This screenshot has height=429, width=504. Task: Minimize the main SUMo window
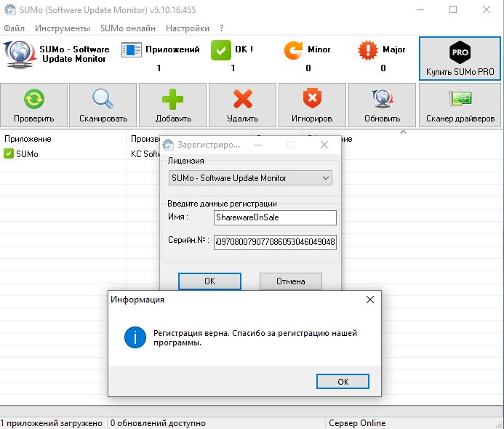420,9
